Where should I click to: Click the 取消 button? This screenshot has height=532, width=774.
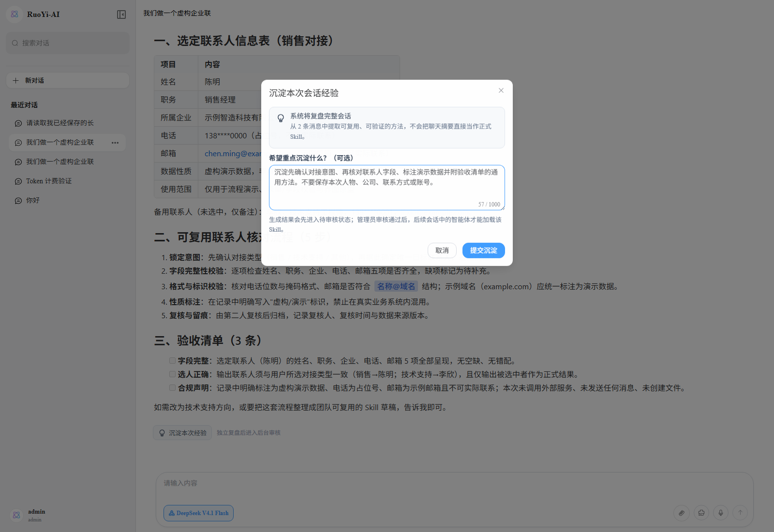[442, 251]
